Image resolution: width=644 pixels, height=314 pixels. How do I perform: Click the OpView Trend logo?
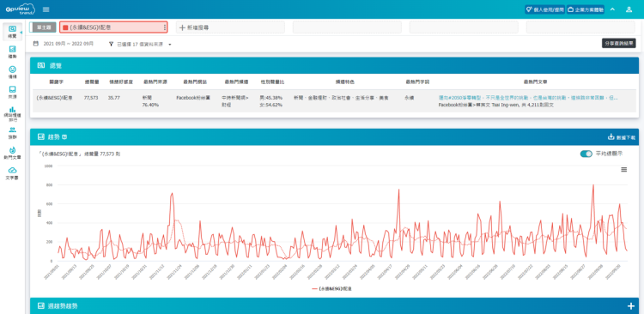click(x=20, y=9)
